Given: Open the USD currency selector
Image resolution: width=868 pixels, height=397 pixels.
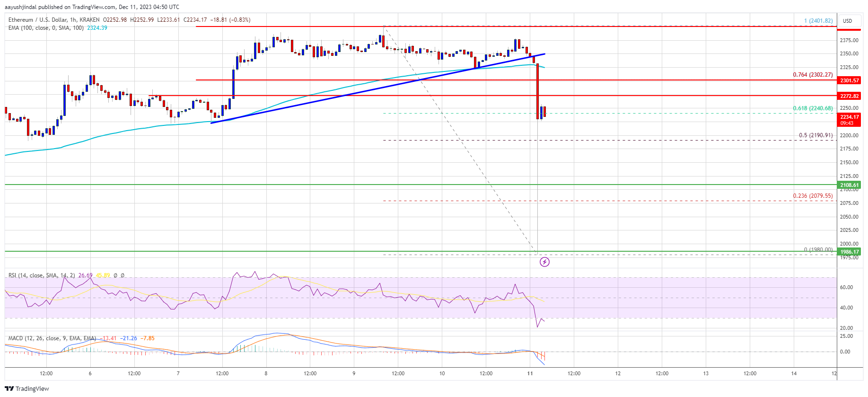Looking at the screenshot, I should tap(847, 21).
